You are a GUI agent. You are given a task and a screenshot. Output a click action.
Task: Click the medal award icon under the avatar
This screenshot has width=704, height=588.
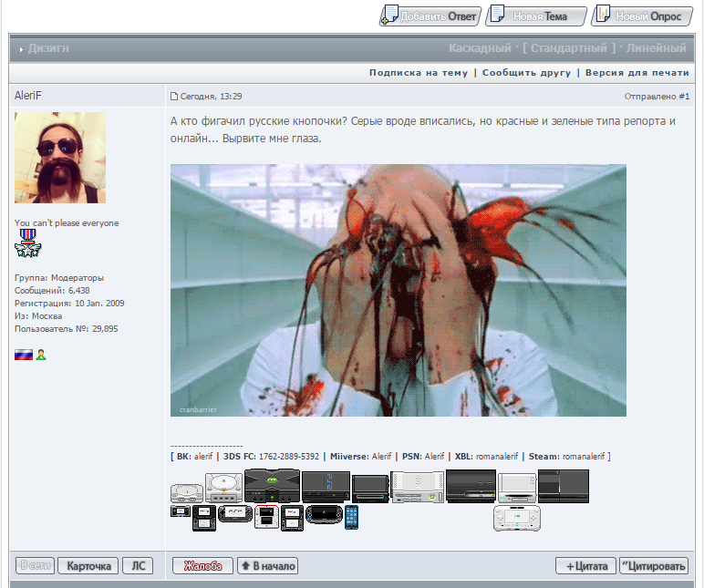(28, 243)
